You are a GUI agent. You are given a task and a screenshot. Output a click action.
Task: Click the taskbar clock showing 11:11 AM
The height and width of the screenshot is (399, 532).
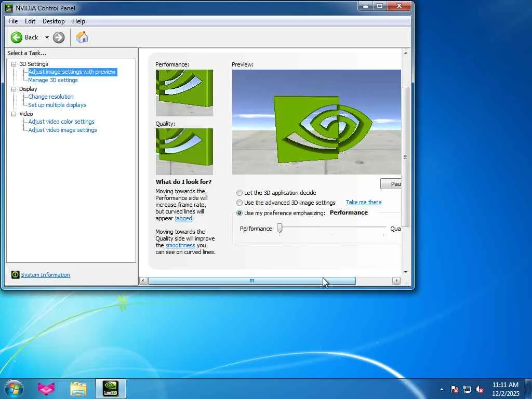point(505,389)
